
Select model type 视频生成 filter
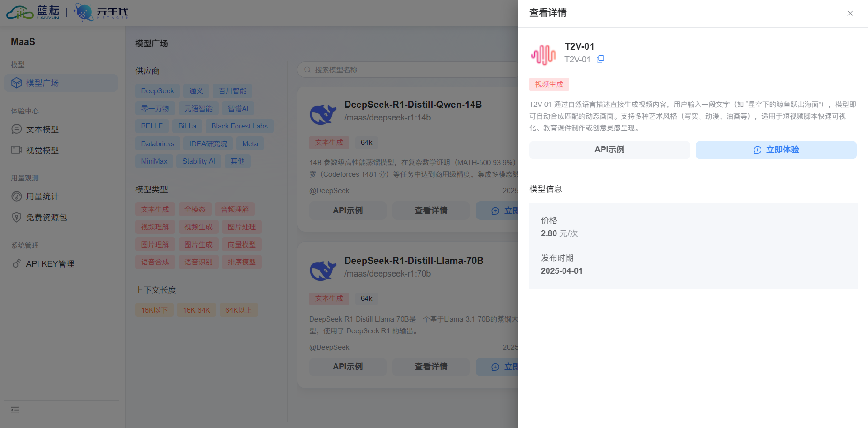198,227
